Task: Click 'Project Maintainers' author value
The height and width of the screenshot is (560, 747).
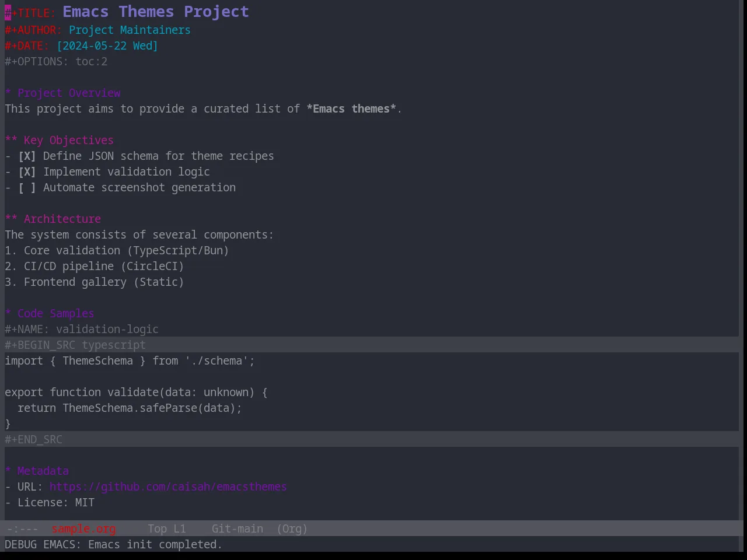Action: (x=130, y=30)
